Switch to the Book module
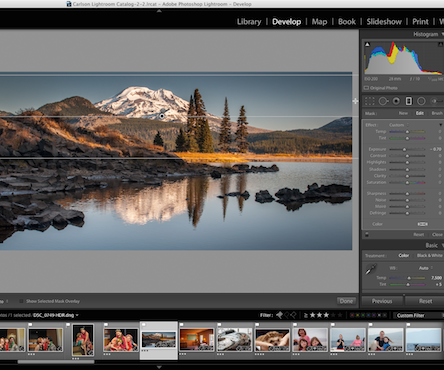The width and height of the screenshot is (444, 370). [347, 22]
